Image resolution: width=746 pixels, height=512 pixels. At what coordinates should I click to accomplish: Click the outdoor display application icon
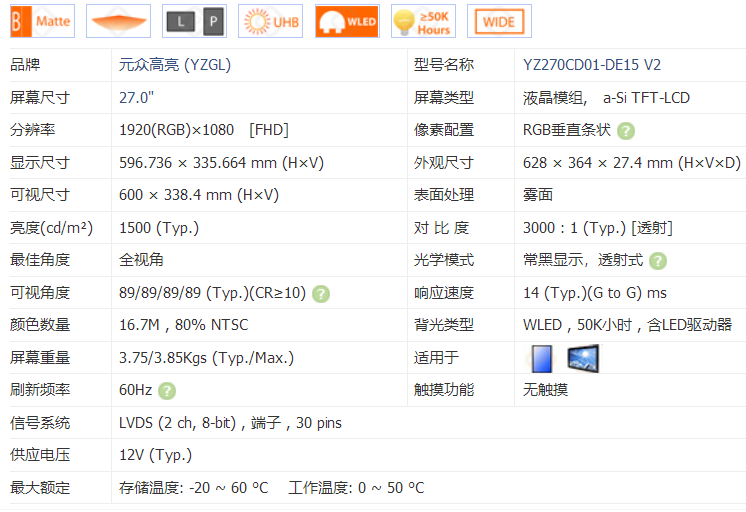583,358
